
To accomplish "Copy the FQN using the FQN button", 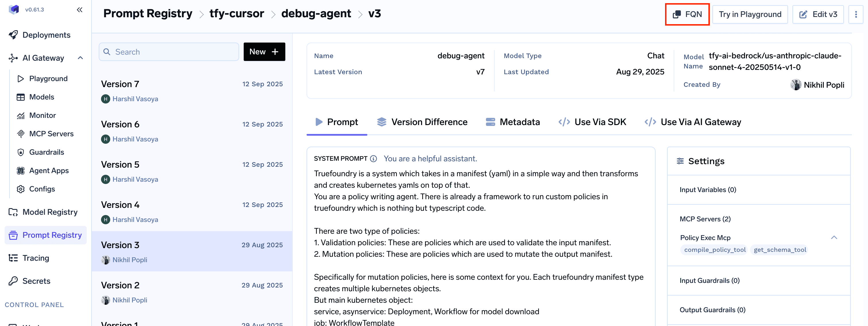I will 687,14.
